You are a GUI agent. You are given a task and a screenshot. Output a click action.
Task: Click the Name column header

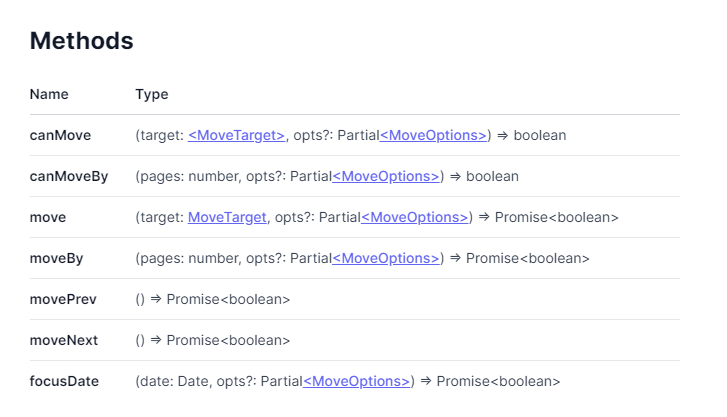pyautogui.click(x=49, y=94)
